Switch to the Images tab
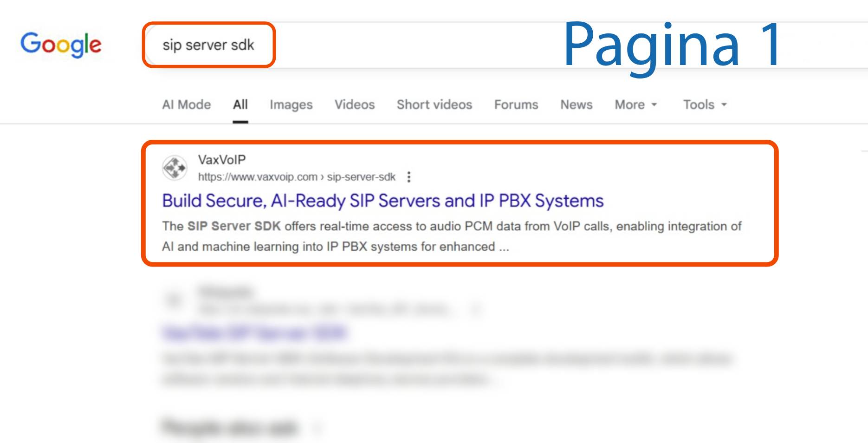 291,104
